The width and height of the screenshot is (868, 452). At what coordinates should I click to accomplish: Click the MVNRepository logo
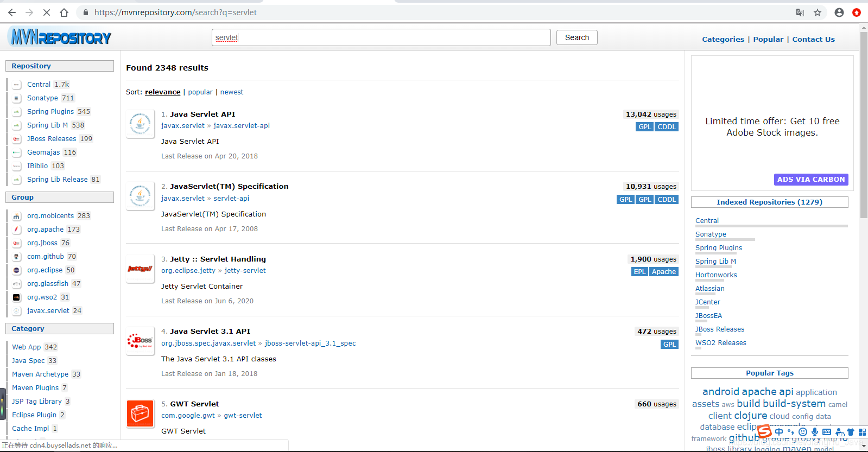click(60, 37)
